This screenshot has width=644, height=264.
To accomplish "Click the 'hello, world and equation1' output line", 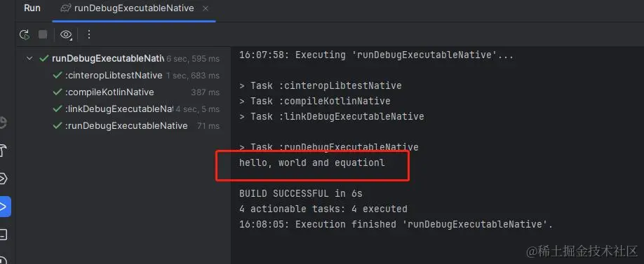I will coord(312,162).
